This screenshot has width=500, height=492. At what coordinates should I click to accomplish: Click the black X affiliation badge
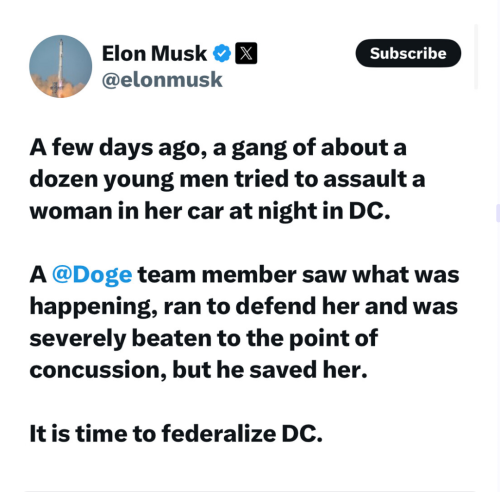(246, 53)
